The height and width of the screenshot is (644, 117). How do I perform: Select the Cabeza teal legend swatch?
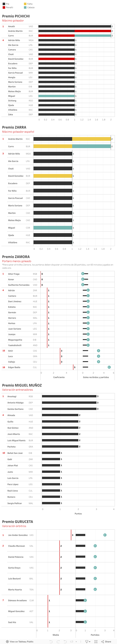point(25,7)
